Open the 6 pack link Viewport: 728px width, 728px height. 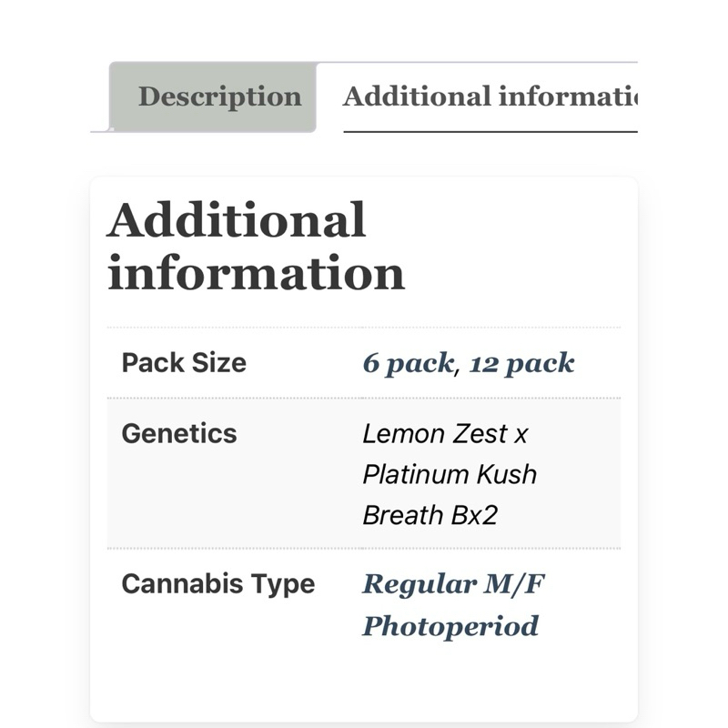point(408,363)
